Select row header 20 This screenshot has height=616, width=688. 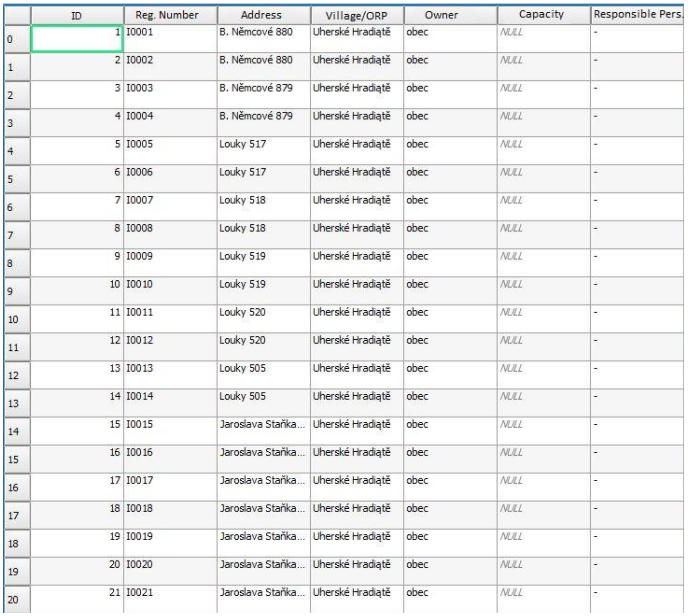pyautogui.click(x=17, y=599)
